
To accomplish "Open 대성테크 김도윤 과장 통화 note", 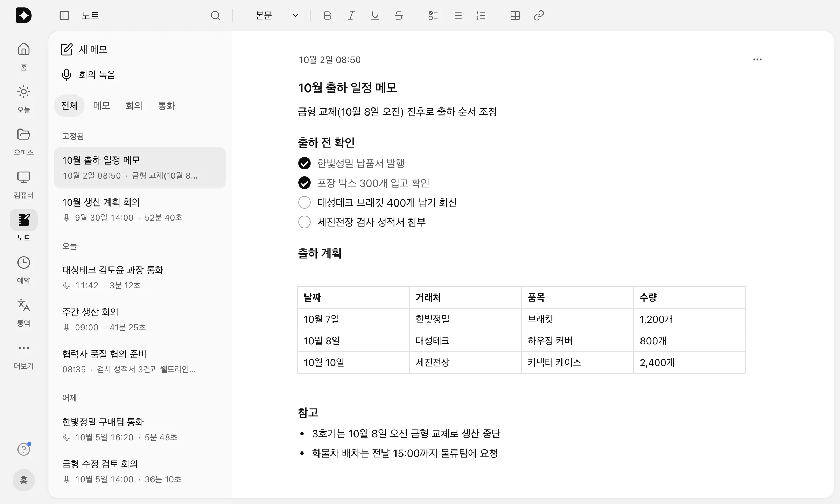I will [x=140, y=277].
